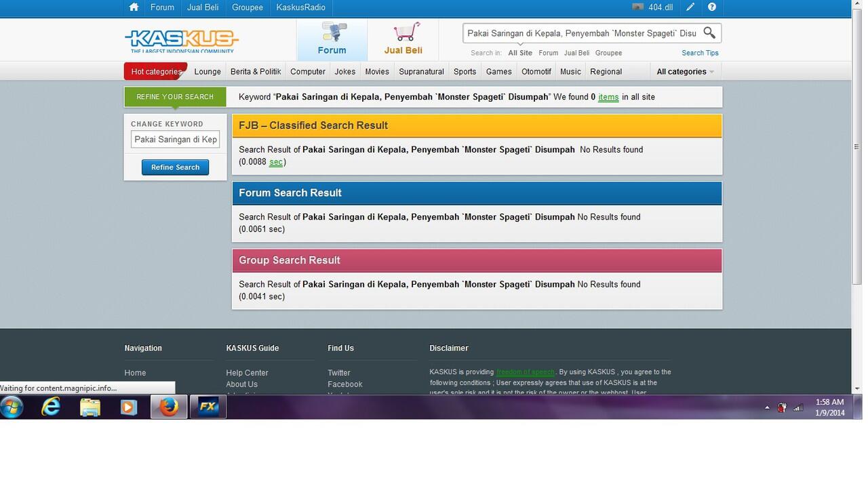Open the footer Help Center link

click(247, 373)
